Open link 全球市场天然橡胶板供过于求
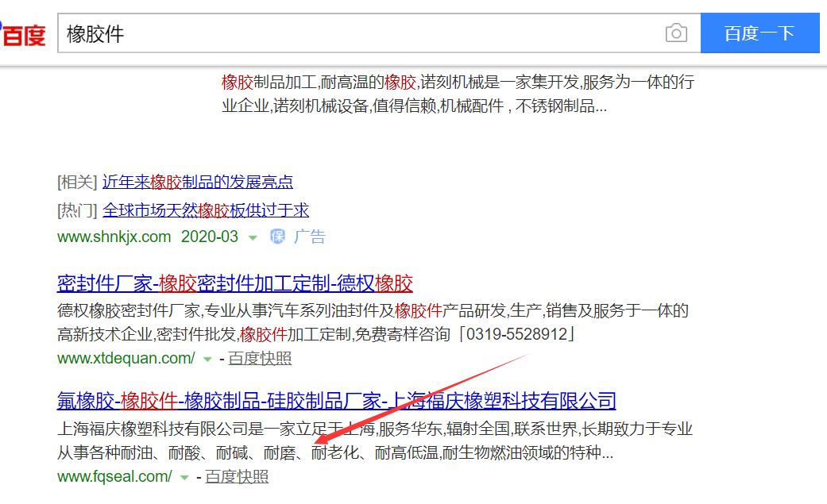The image size is (827, 504). (206, 210)
